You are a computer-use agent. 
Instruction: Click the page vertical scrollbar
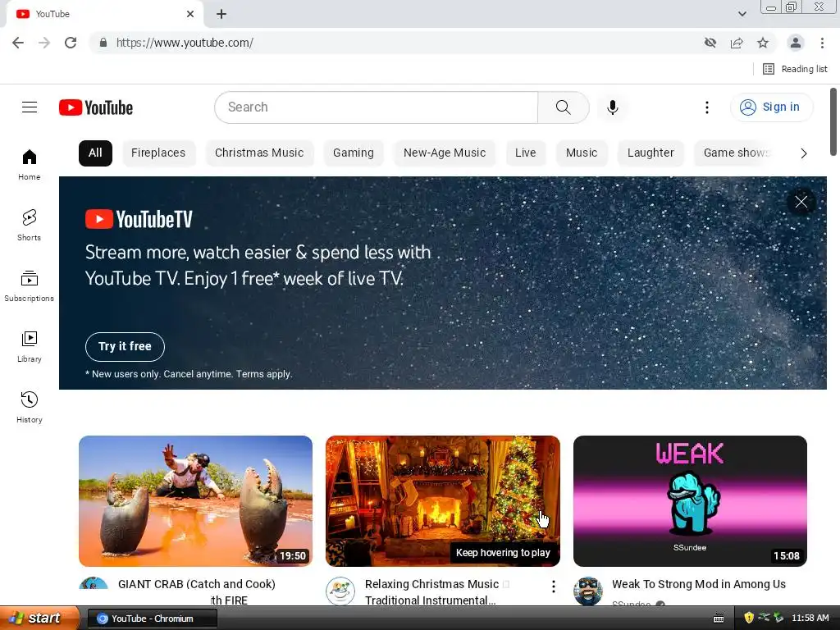tap(833, 121)
